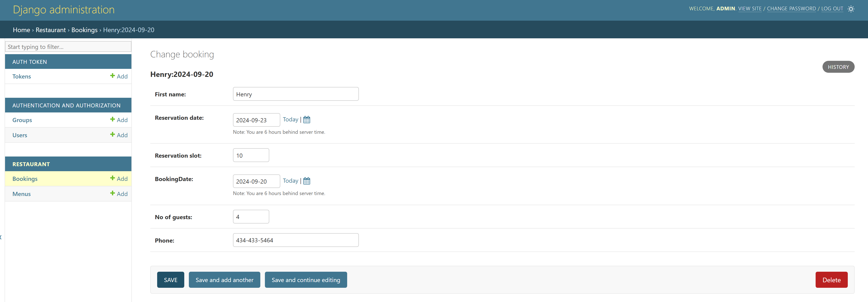Click the plus Add next to Menus
This screenshot has width=868, height=302.
119,194
